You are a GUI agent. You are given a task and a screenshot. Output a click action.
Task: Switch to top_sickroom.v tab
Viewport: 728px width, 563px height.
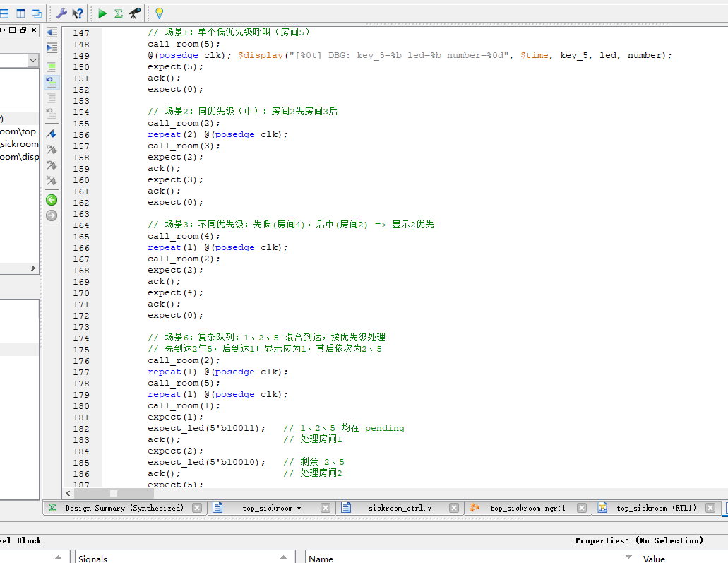[272, 508]
